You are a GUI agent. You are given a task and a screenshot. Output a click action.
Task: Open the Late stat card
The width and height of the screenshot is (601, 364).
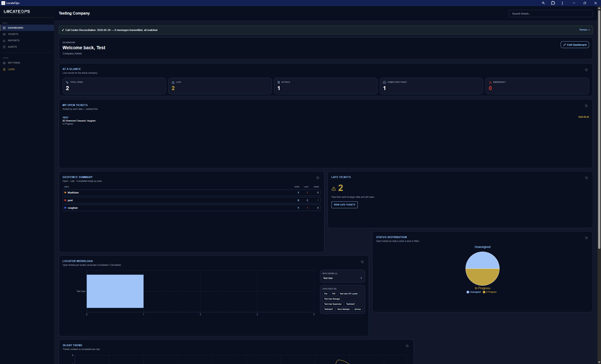[220, 86]
